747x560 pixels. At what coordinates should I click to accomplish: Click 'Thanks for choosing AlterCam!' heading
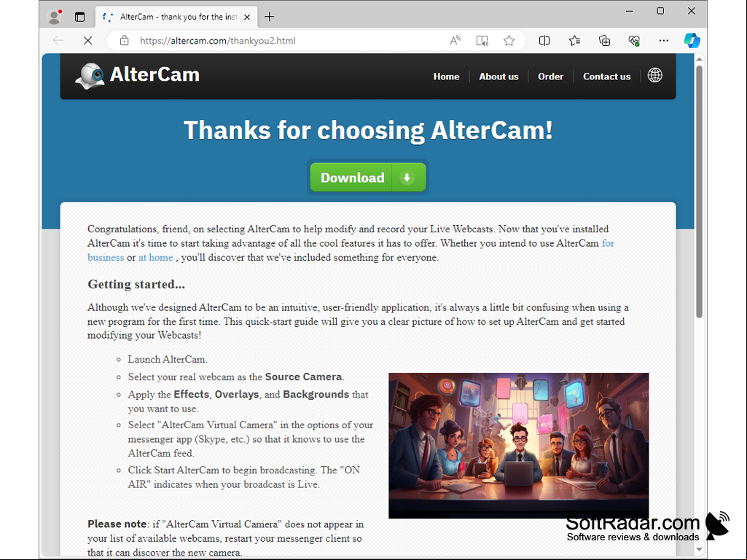pos(368,130)
